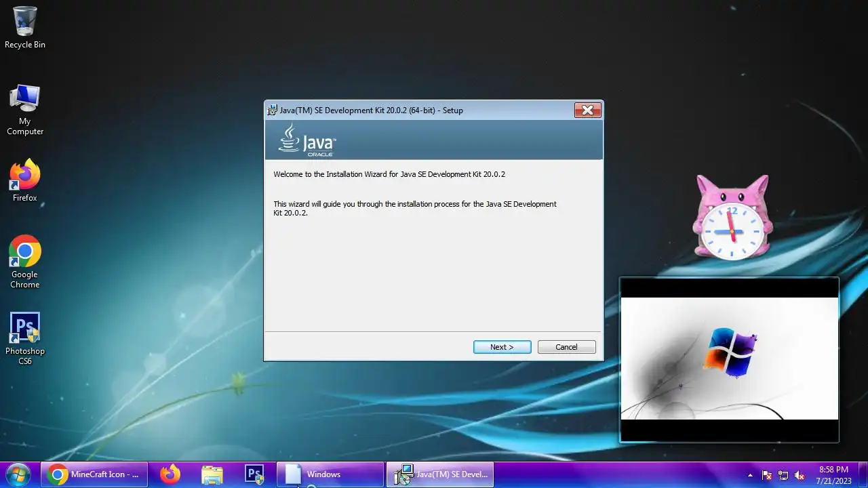Click the welcome text mentioning Installation Wizard
The height and width of the screenshot is (488, 868).
[x=389, y=174]
